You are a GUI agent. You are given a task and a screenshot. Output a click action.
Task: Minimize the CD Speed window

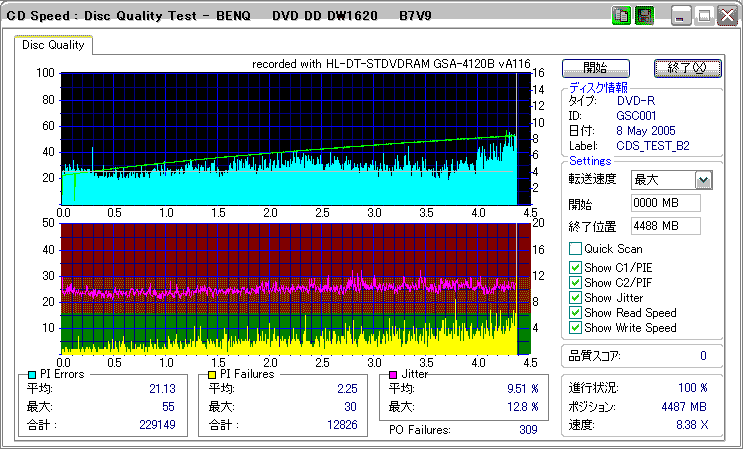click(680, 16)
